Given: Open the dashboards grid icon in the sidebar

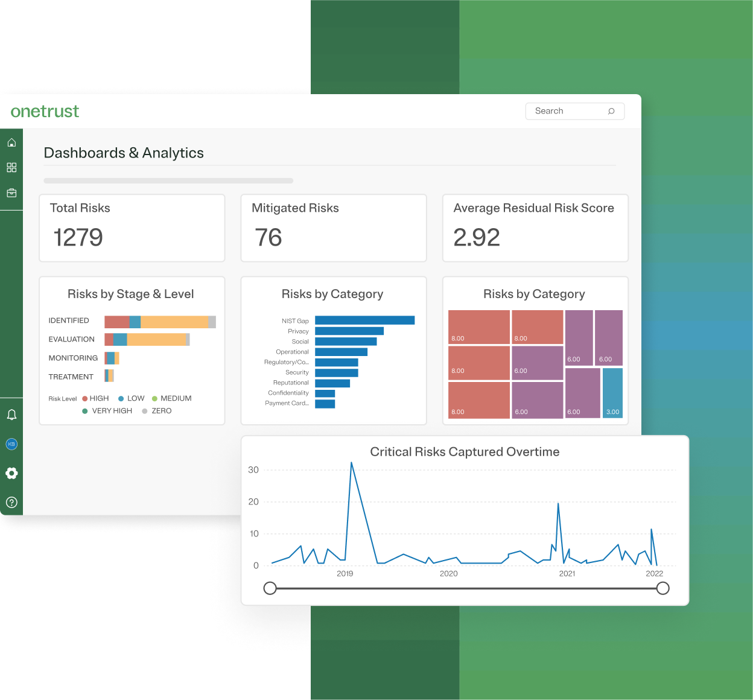Looking at the screenshot, I should click(x=11, y=168).
